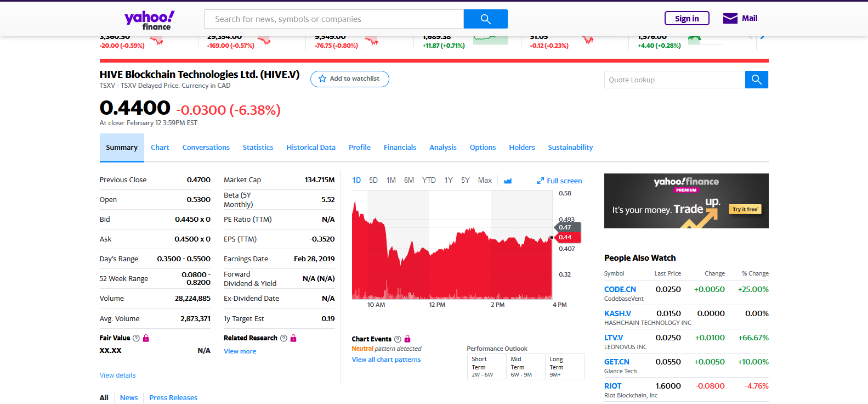Click the Sign in button

click(687, 19)
